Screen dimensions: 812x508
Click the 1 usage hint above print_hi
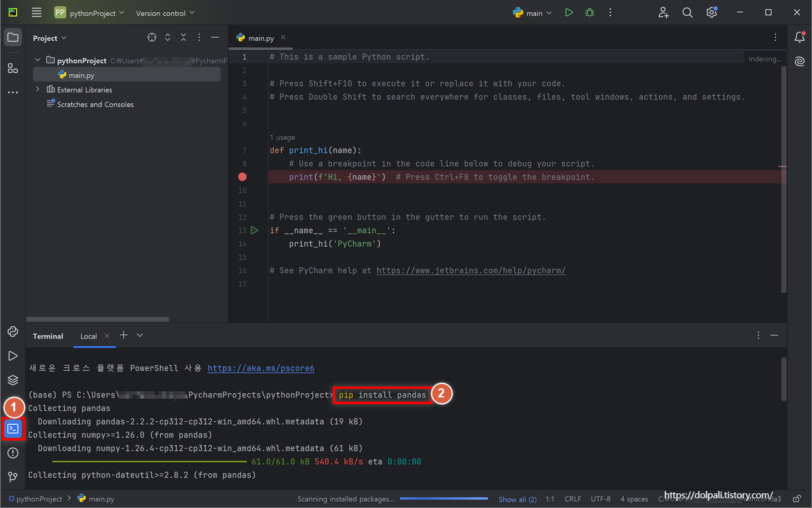click(x=282, y=137)
